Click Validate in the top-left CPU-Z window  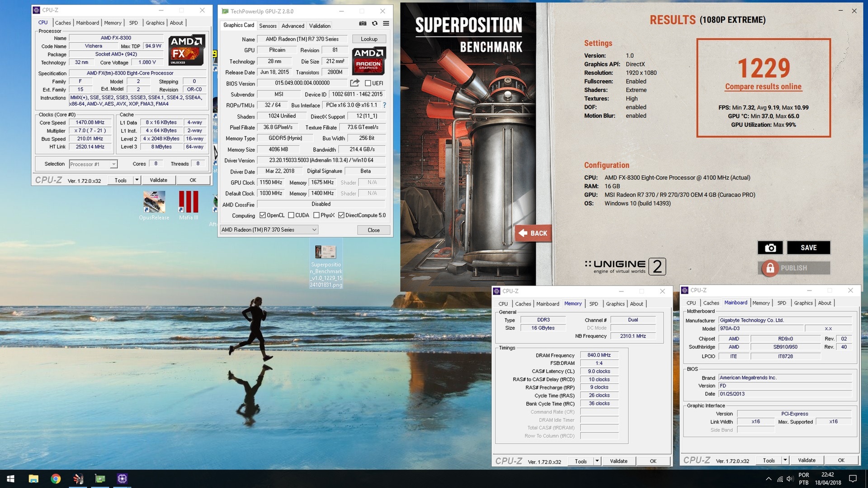click(158, 180)
